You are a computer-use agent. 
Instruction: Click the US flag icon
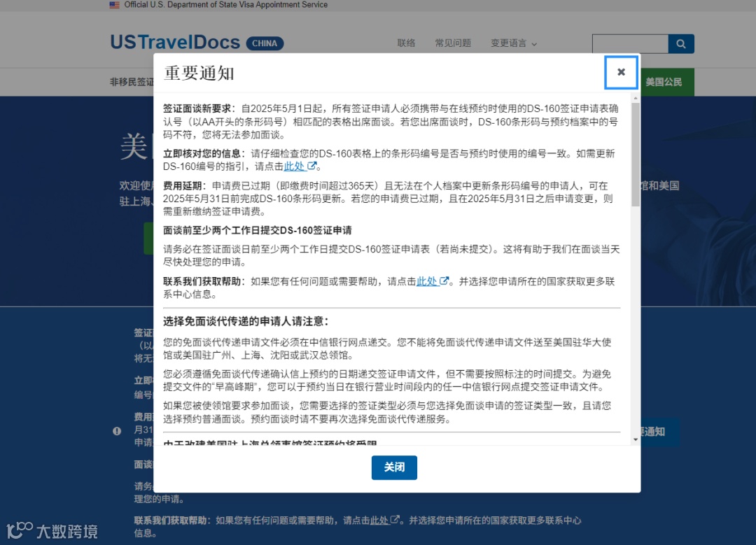[114, 5]
